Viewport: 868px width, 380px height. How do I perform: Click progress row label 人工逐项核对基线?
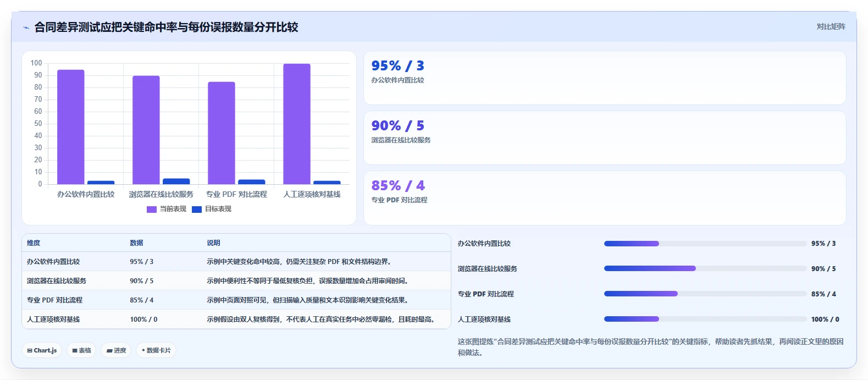click(x=484, y=320)
